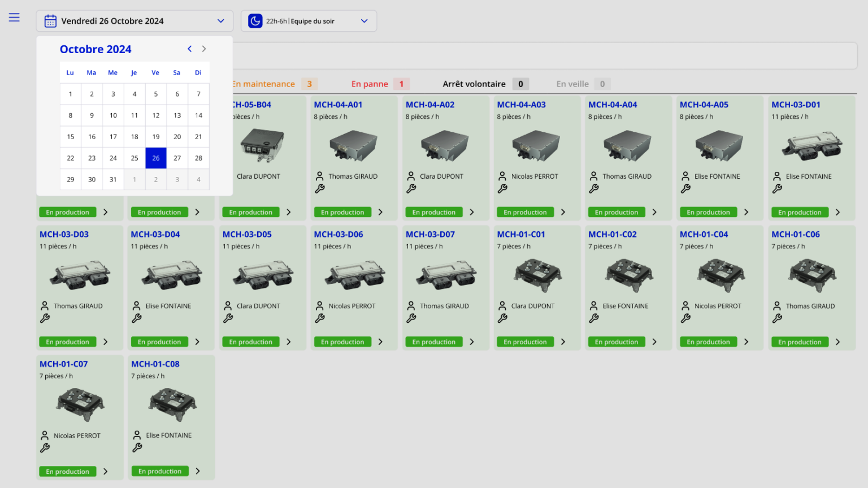Click wrench icon on MCH-01-C08 card

[137, 448]
